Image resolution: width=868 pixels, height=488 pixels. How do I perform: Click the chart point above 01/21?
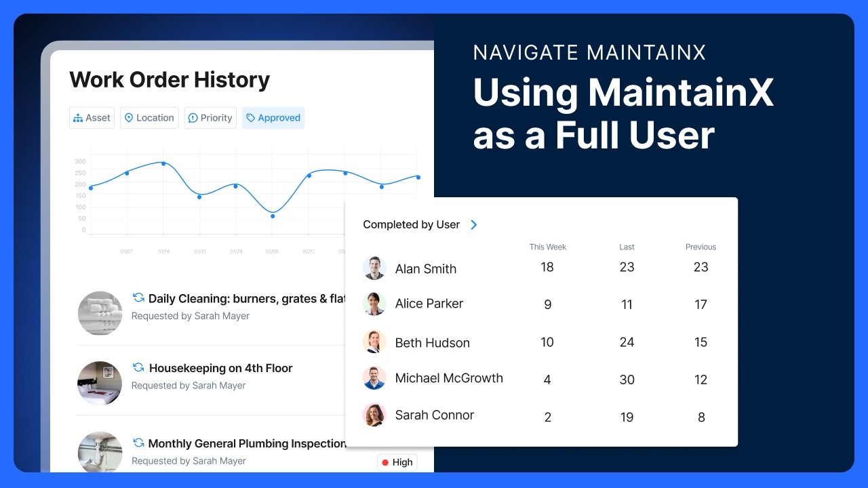tap(199, 197)
